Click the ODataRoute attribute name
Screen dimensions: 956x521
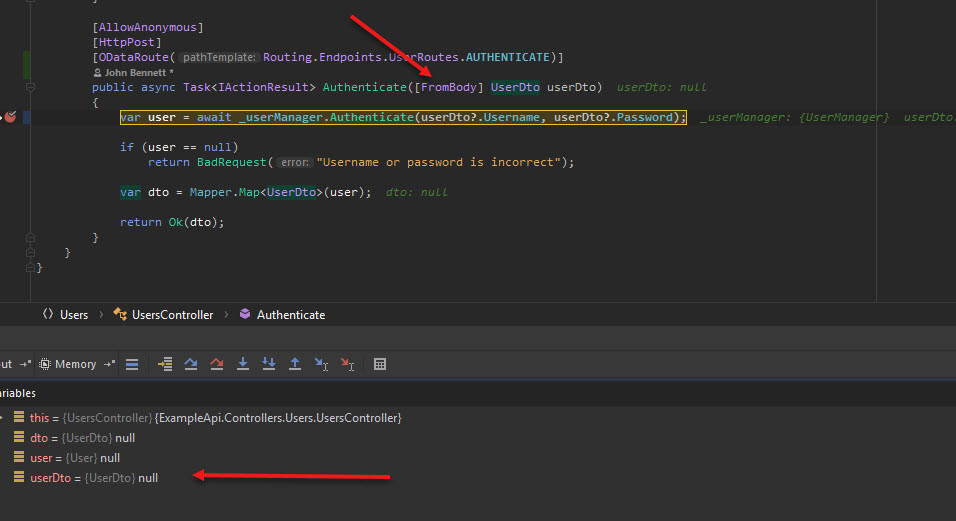134,57
